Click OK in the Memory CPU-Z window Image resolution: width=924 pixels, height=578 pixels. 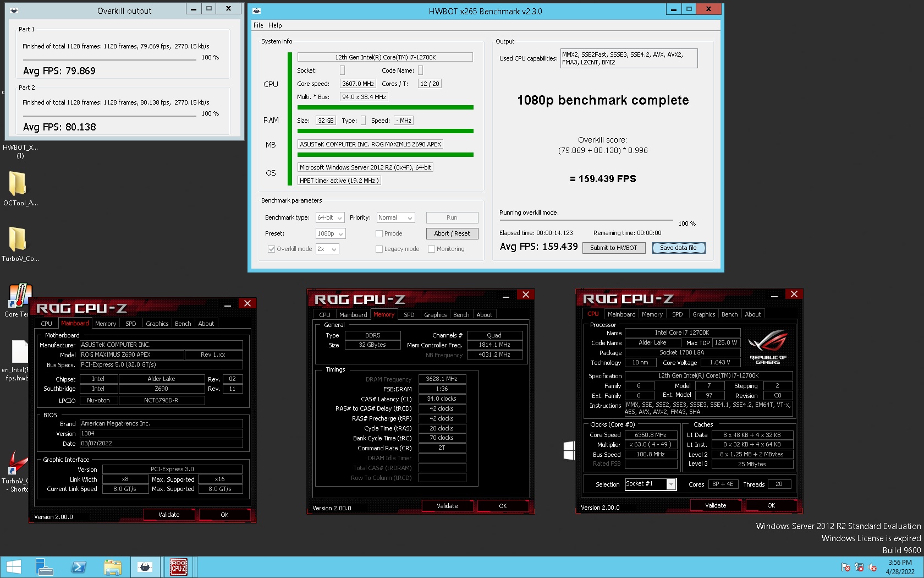503,506
